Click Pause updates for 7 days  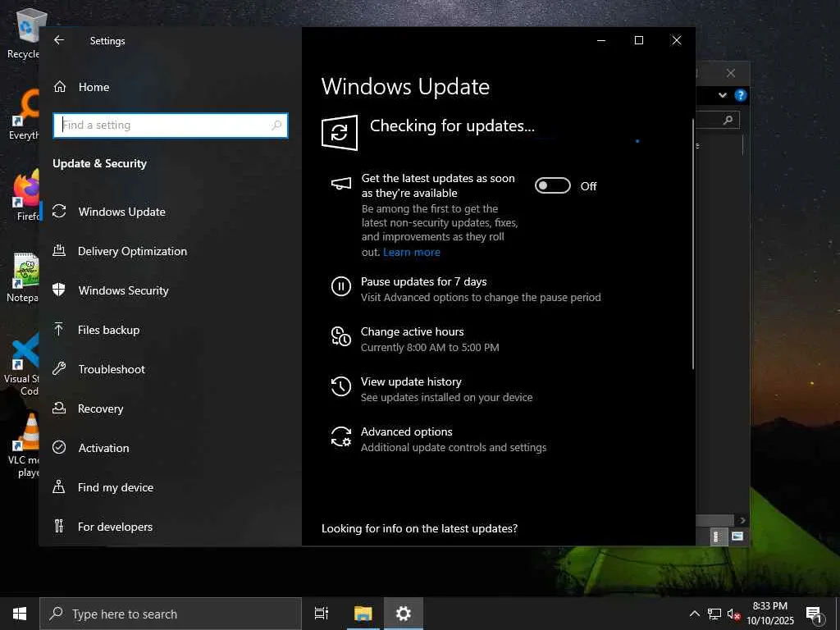pyautogui.click(x=423, y=282)
